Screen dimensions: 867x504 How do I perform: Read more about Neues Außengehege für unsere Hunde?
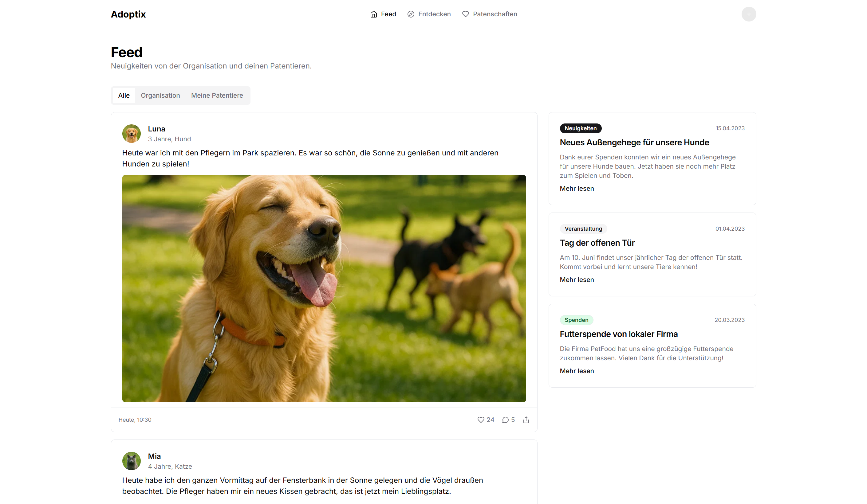tap(577, 188)
